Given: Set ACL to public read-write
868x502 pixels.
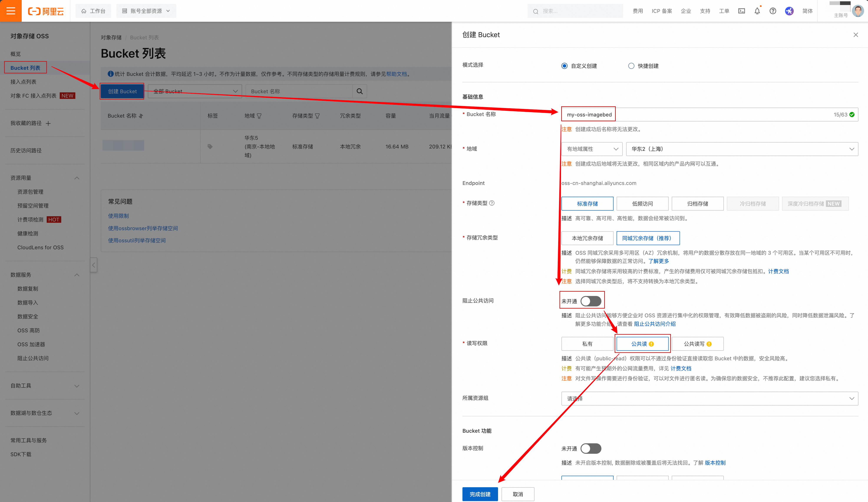Looking at the screenshot, I should click(x=698, y=344).
